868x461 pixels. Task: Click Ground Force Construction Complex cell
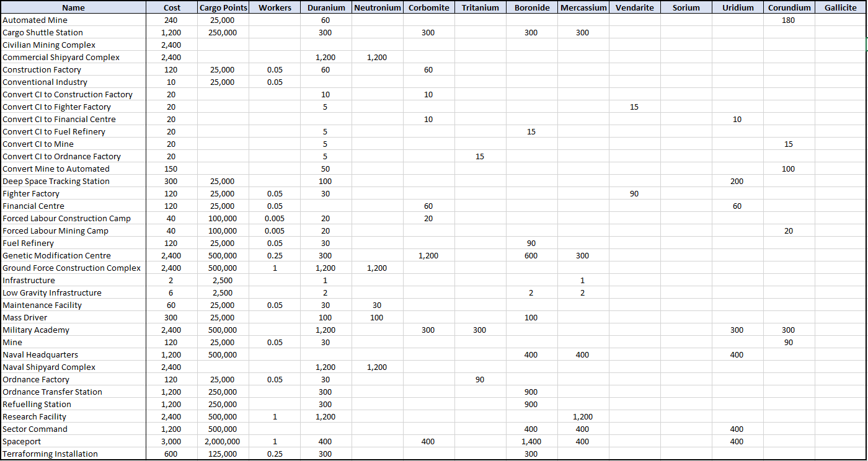click(74, 268)
